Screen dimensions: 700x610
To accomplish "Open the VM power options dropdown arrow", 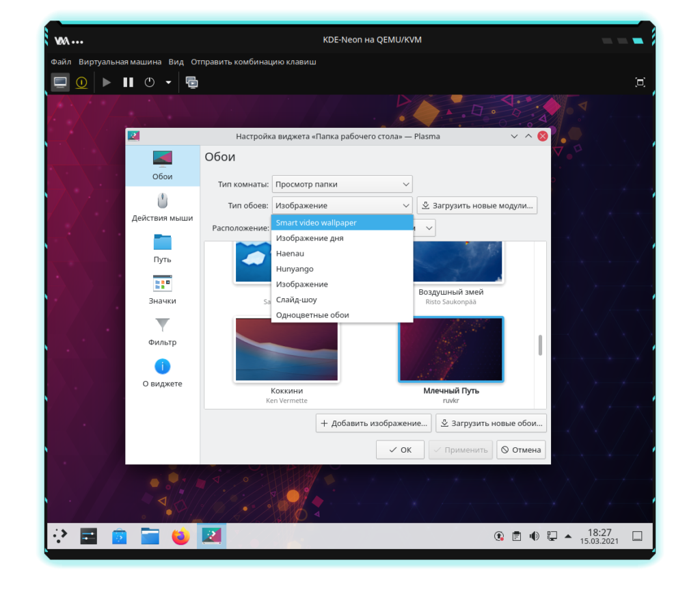I will tap(168, 83).
